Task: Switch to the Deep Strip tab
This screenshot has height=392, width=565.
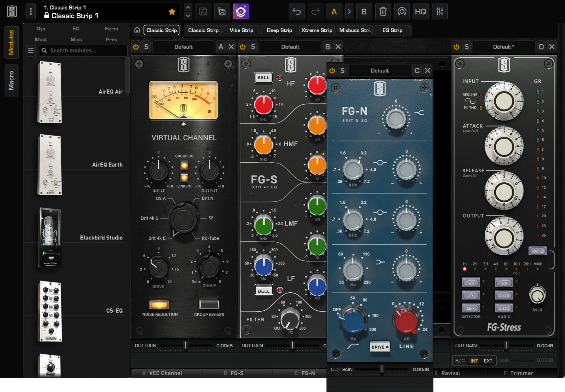Action: click(279, 30)
